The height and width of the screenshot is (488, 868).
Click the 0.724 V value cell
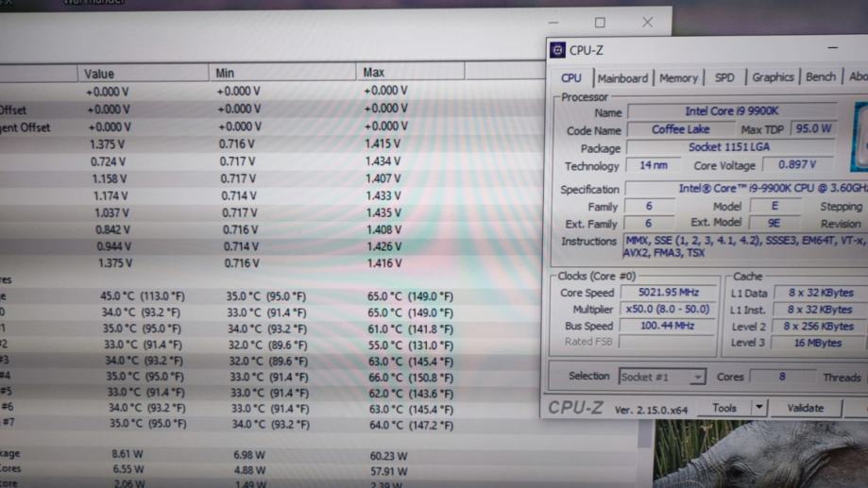tap(108, 162)
